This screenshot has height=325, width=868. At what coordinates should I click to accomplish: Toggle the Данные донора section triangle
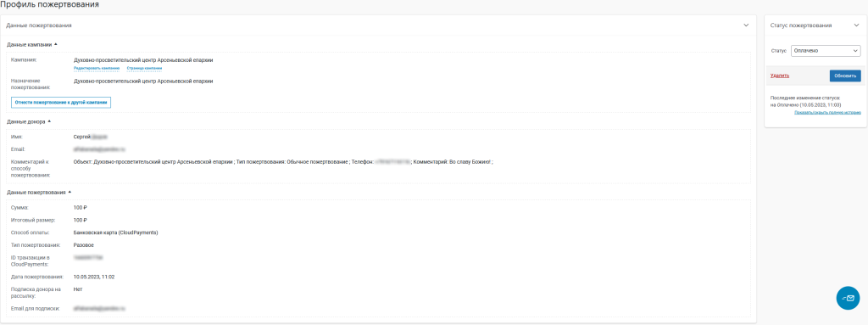tap(49, 120)
